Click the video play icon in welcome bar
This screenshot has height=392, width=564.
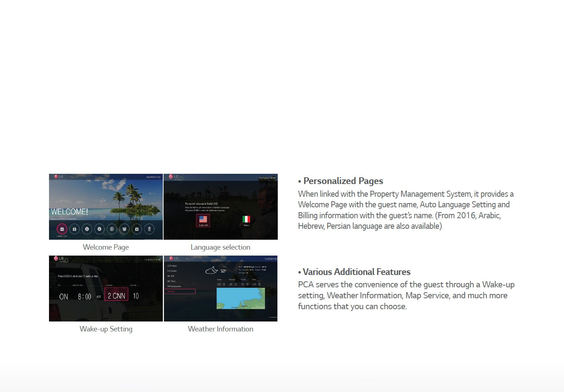(137, 229)
